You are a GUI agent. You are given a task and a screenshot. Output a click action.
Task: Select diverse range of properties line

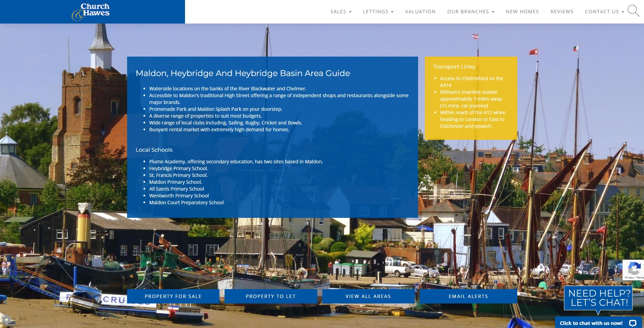(x=205, y=116)
